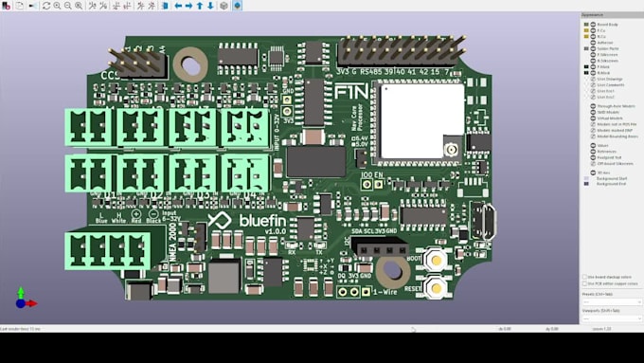
Task: Toggle 3D Axis visibility
Action: [x=593, y=172]
